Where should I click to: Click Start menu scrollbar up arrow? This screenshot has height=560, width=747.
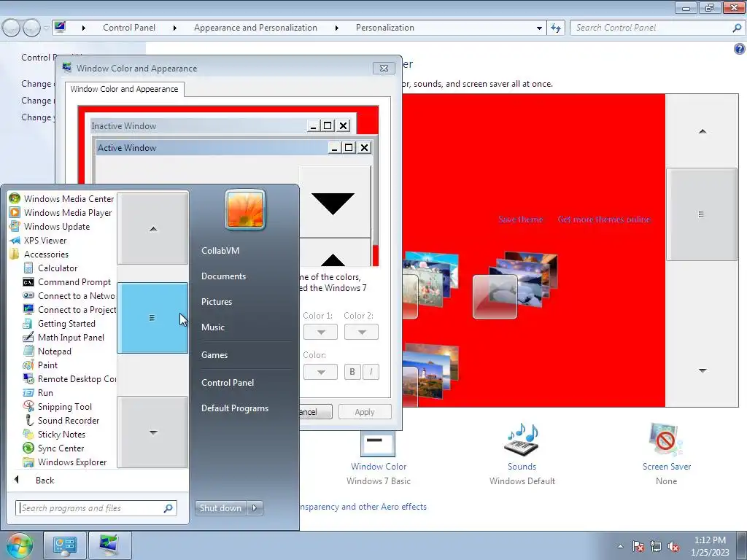[153, 228]
